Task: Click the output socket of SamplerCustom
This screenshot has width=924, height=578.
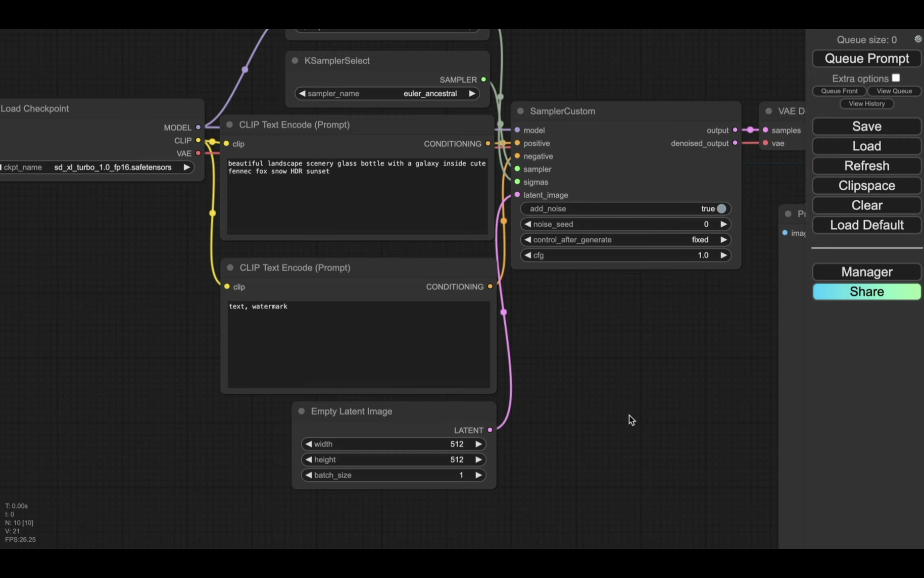Action: pyautogui.click(x=735, y=130)
